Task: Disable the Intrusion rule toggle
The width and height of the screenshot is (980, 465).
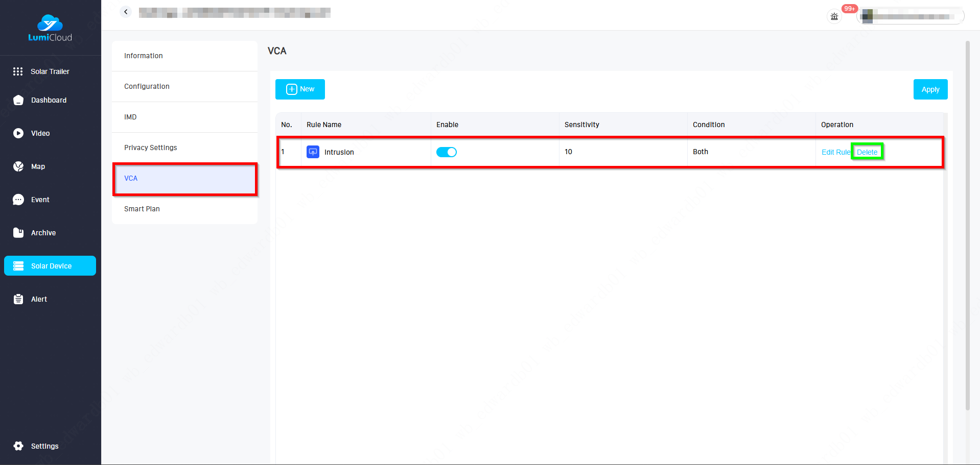Action: point(446,152)
